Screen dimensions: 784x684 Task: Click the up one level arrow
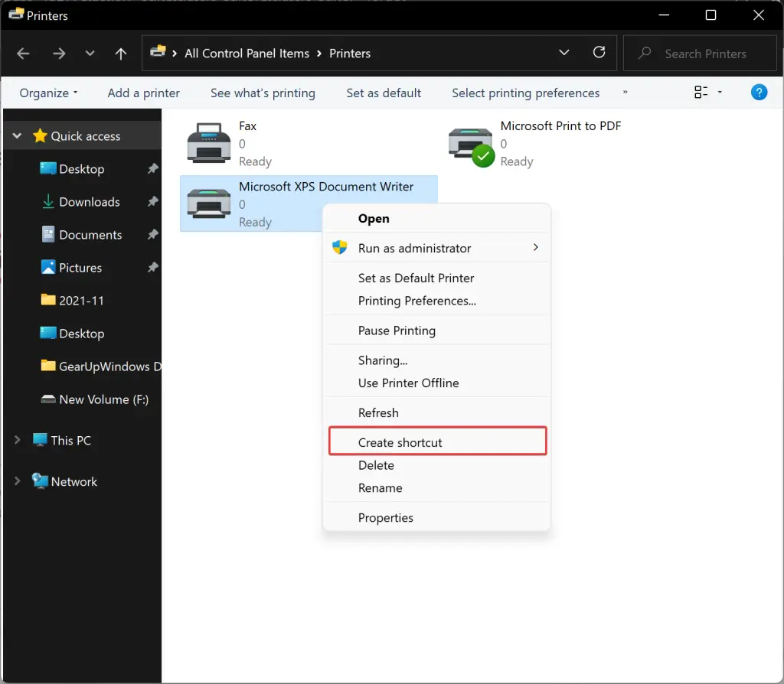[x=120, y=54]
